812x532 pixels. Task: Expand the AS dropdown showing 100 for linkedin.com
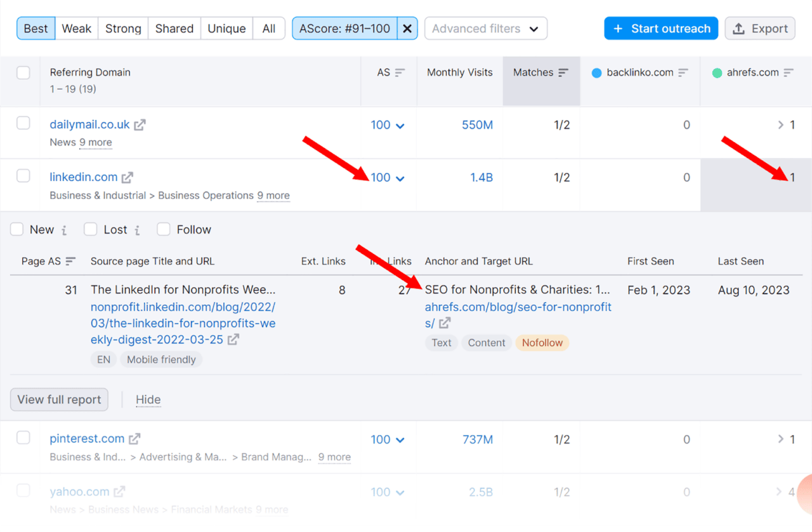(399, 178)
